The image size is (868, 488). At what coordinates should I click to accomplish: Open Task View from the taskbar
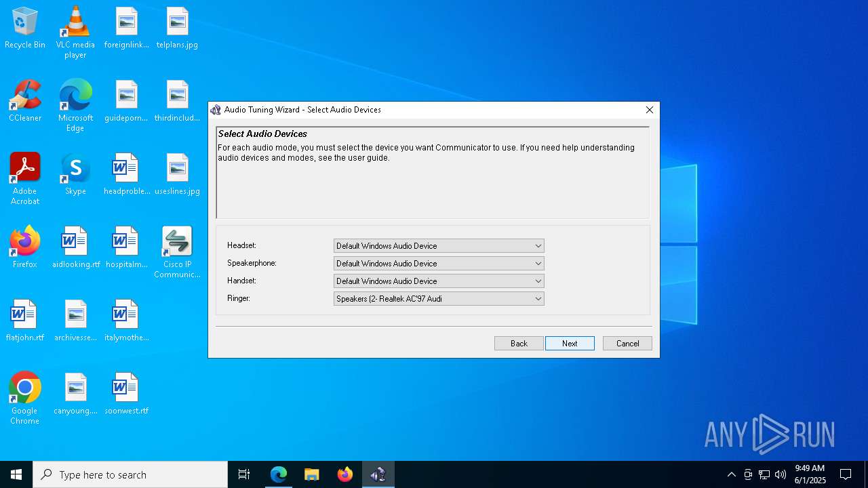click(x=244, y=474)
